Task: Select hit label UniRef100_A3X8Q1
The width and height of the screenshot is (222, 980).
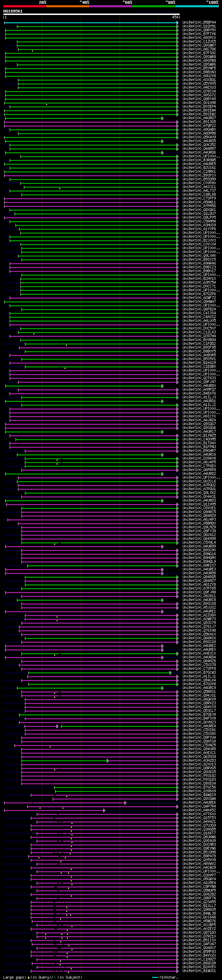Action: point(199,80)
